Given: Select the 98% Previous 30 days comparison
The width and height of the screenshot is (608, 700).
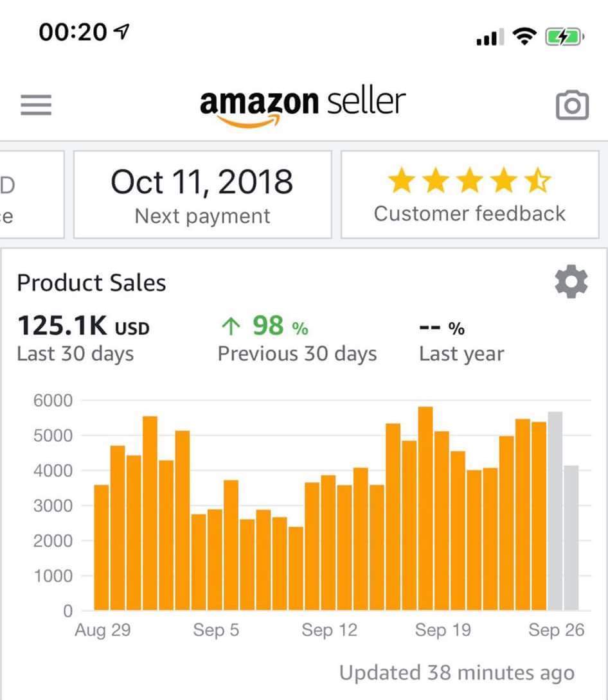Looking at the screenshot, I should (297, 338).
